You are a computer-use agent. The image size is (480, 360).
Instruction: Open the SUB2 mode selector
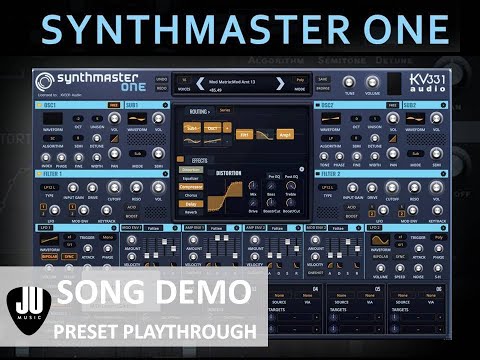(415, 154)
